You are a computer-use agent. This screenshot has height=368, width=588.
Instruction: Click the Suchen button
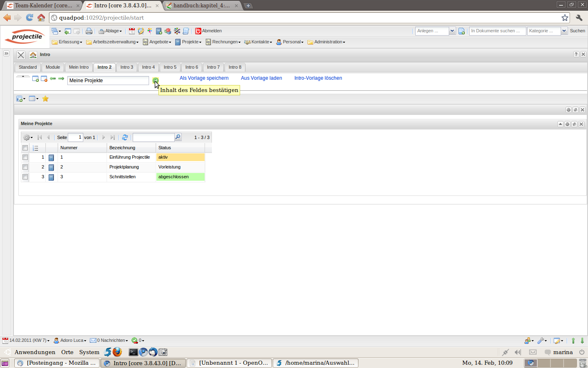coord(577,31)
